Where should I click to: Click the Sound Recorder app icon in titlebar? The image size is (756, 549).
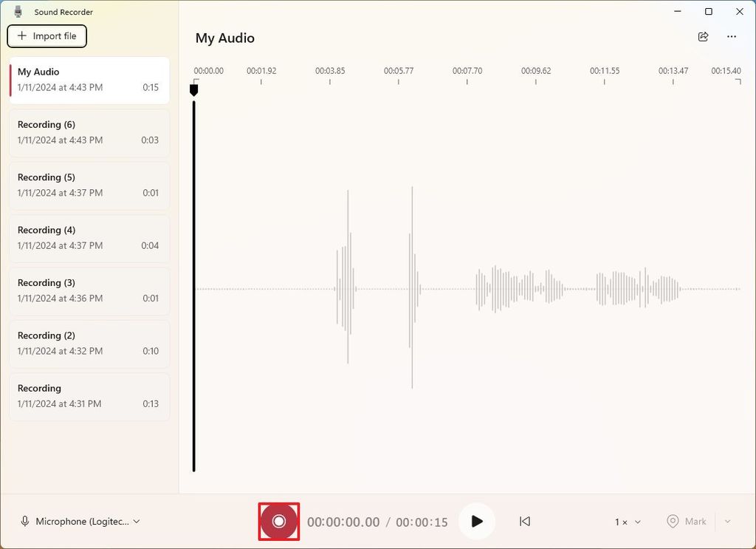click(x=18, y=11)
